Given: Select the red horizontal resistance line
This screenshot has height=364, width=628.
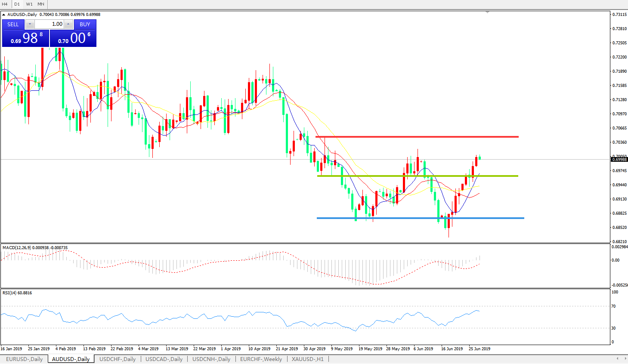Looking at the screenshot, I should [417, 137].
